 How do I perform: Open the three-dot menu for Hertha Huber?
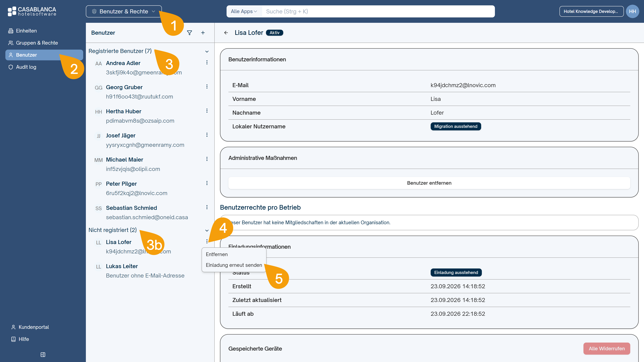pos(207,111)
